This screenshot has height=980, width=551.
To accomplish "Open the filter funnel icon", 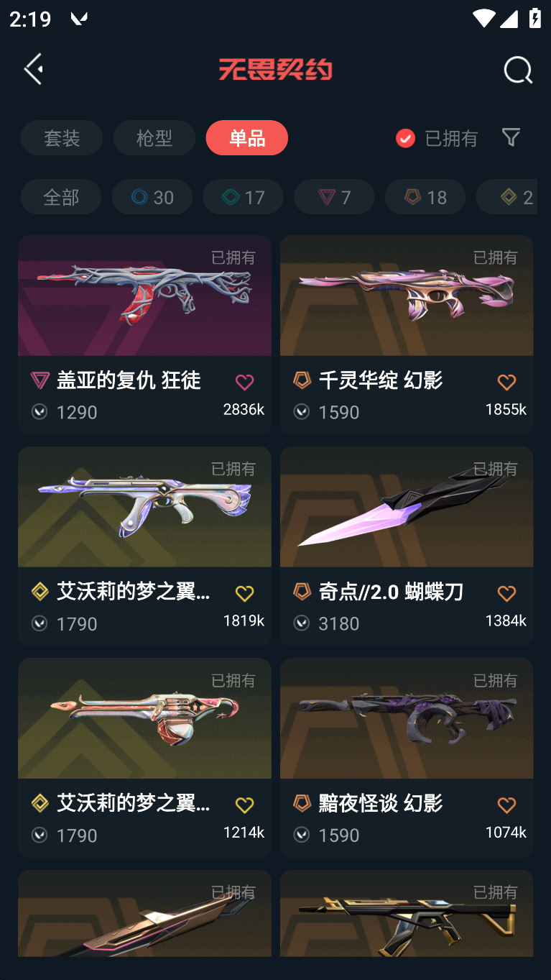I will click(511, 137).
